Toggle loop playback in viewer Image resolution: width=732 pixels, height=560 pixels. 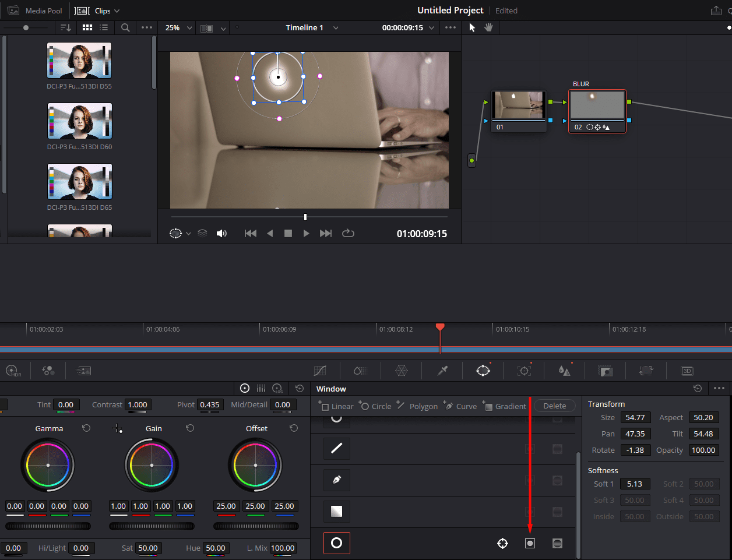tap(348, 233)
